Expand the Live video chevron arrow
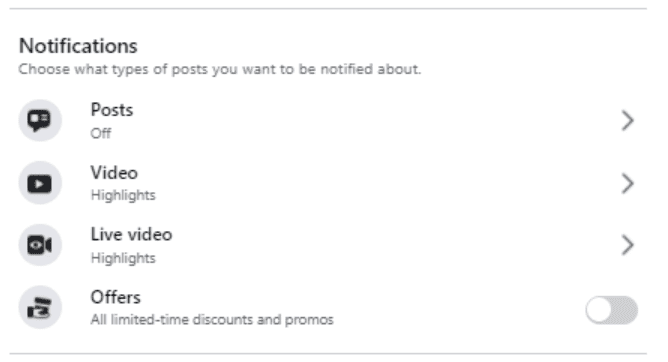The height and width of the screenshot is (362, 668). pos(628,245)
